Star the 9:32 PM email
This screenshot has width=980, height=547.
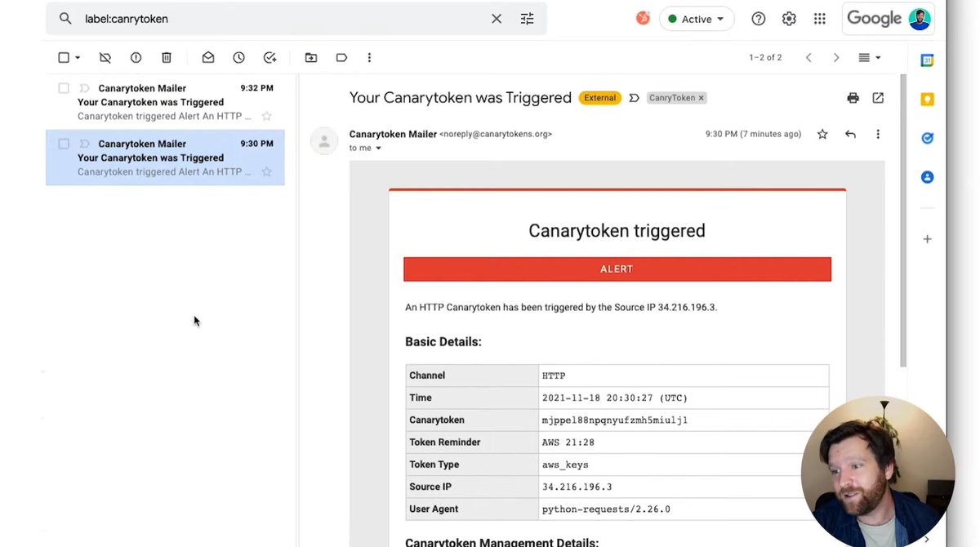(x=266, y=116)
